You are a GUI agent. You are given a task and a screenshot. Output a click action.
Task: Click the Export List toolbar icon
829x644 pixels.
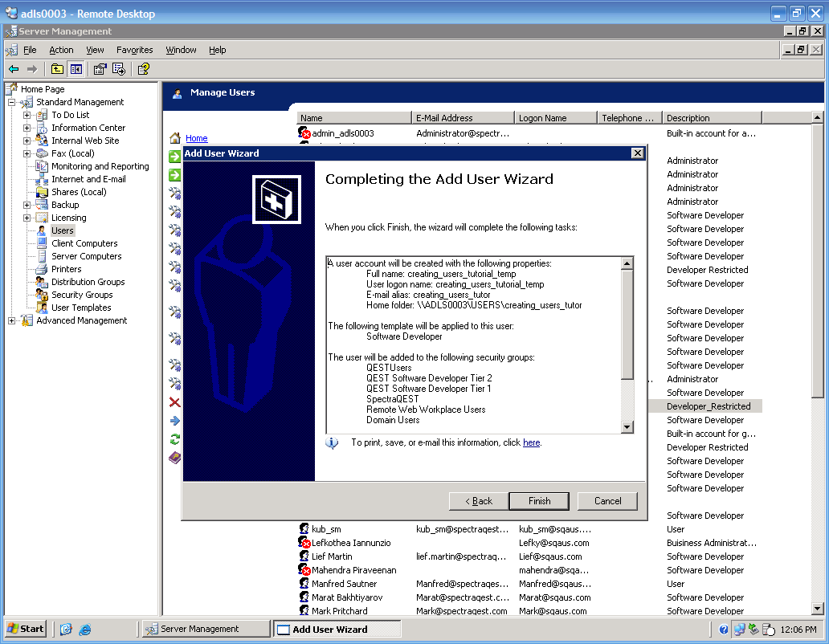118,69
